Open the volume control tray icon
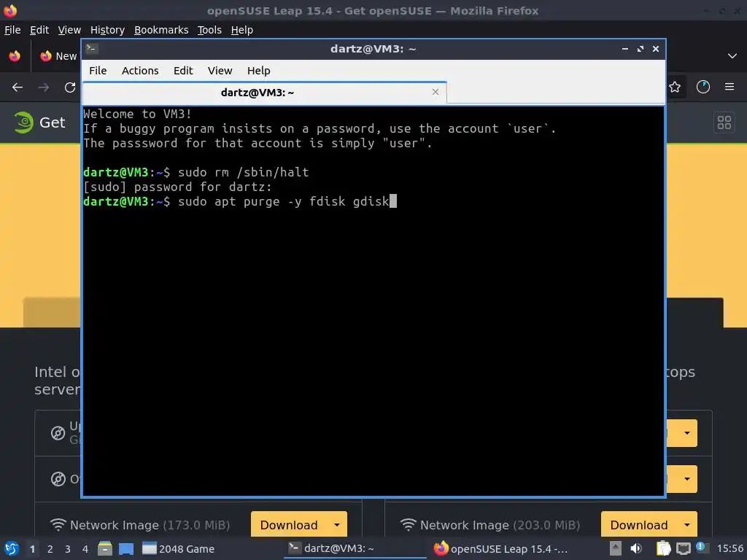This screenshot has height=560, width=747. click(x=636, y=548)
